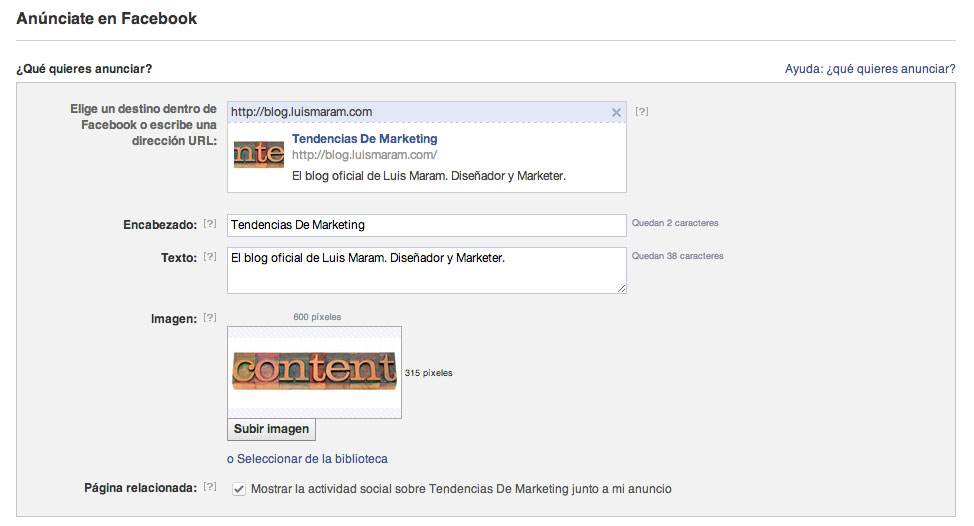The image size is (974, 526).
Task: Focus the destination URL input field
Action: pos(415,112)
